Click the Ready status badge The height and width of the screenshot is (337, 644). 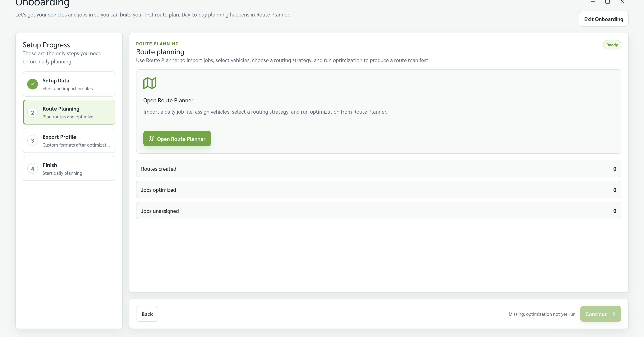[612, 45]
